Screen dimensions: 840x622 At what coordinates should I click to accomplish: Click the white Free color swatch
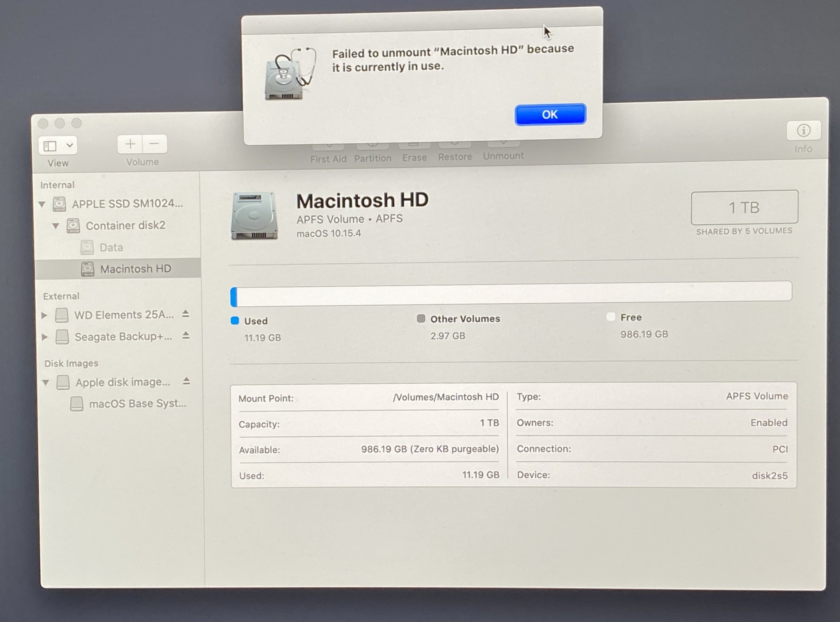pos(611,317)
